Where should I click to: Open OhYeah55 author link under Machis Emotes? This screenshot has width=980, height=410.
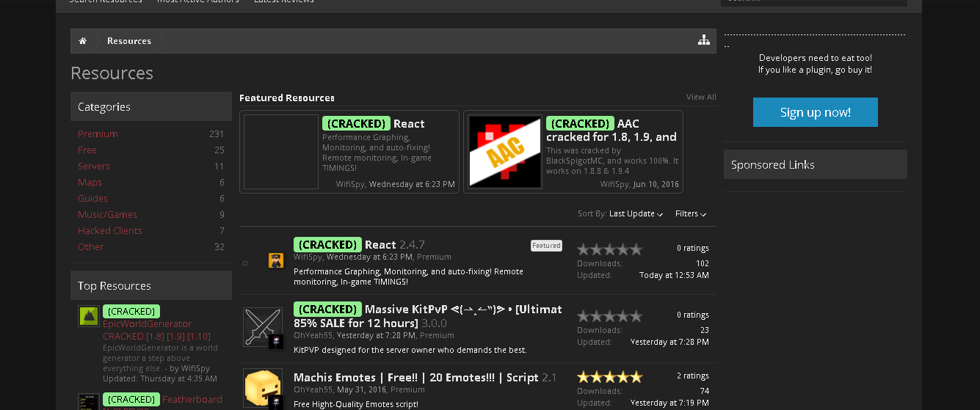tap(313, 389)
